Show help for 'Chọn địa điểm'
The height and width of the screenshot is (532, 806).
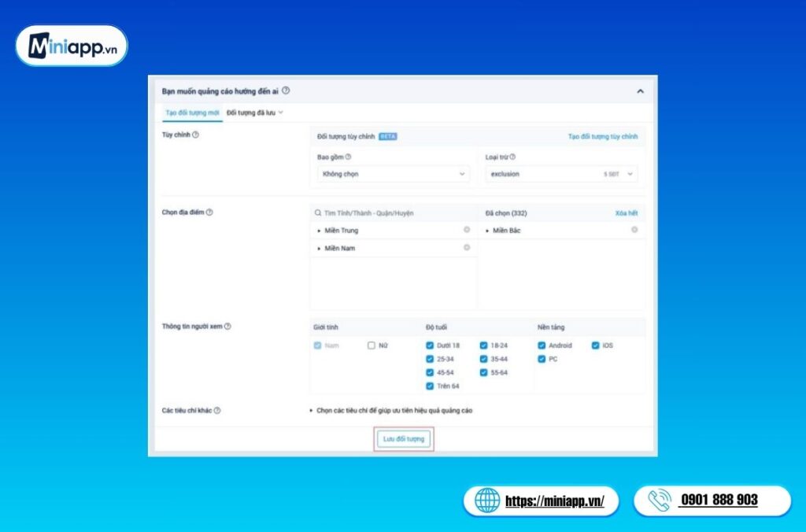[x=209, y=212]
